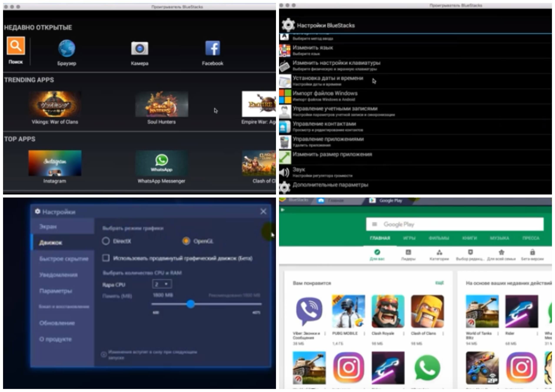Switch to the ИГРЫ tab
The width and height of the screenshot is (555, 392).
(409, 238)
